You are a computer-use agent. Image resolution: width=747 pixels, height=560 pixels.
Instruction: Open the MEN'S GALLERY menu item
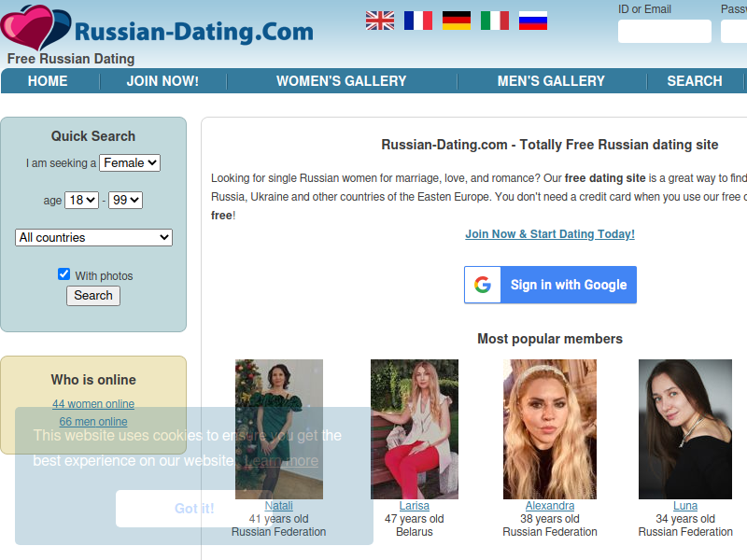coord(551,81)
